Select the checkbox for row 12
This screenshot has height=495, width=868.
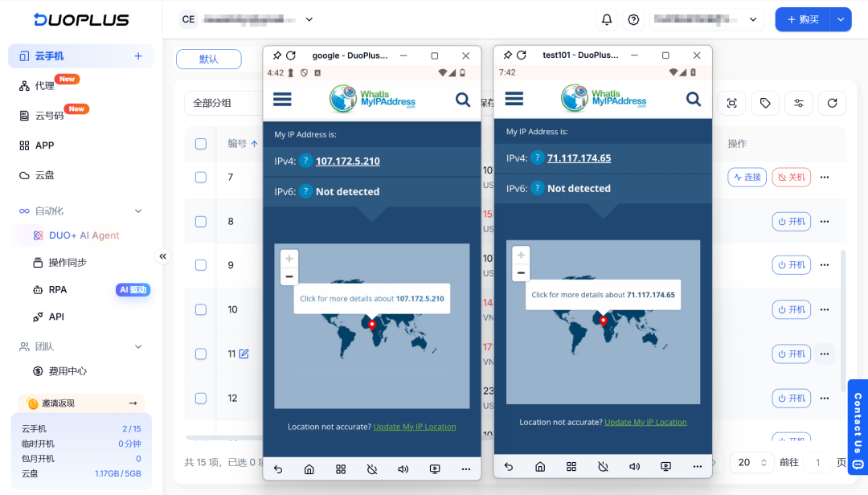[x=201, y=398]
